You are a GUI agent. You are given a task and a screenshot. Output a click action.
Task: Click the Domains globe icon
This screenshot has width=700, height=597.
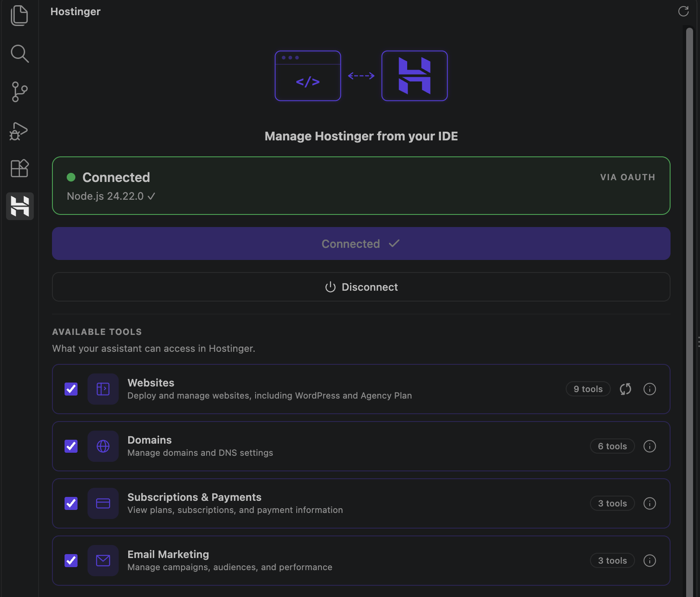point(103,446)
